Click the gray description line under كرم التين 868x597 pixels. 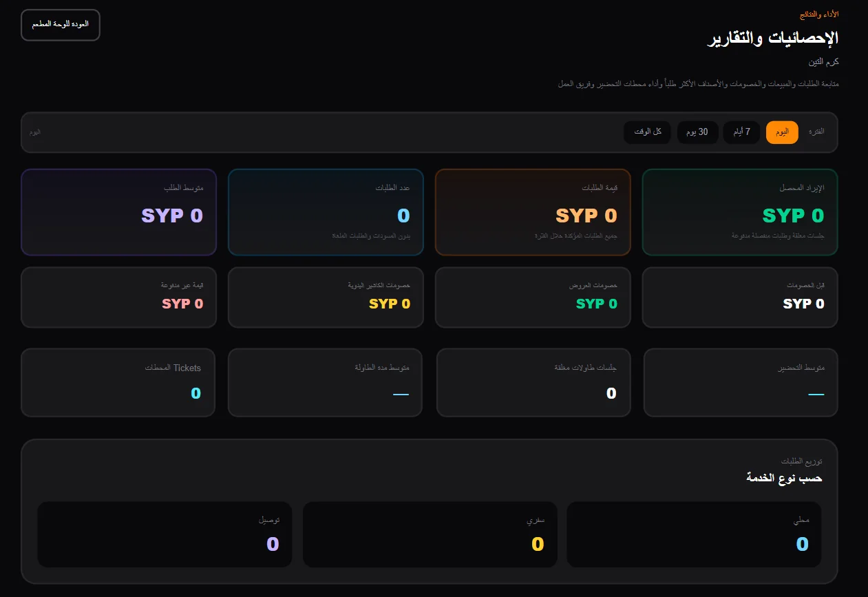698,84
